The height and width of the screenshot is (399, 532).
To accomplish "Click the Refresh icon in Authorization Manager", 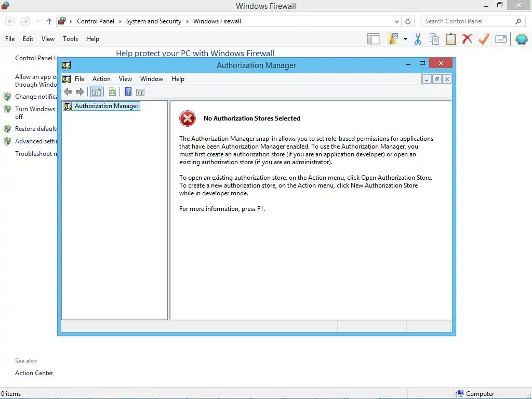I will click(x=112, y=91).
